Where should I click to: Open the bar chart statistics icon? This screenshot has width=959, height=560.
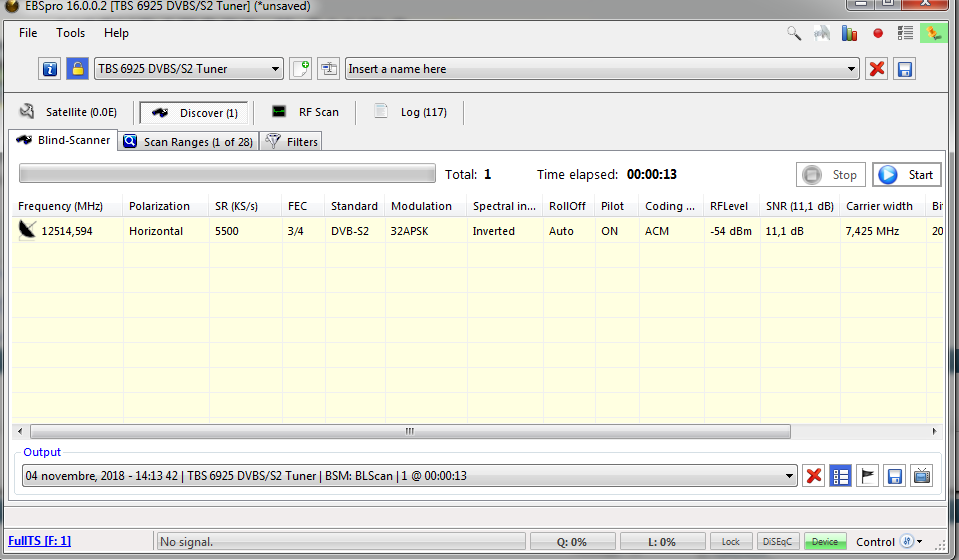pos(850,33)
